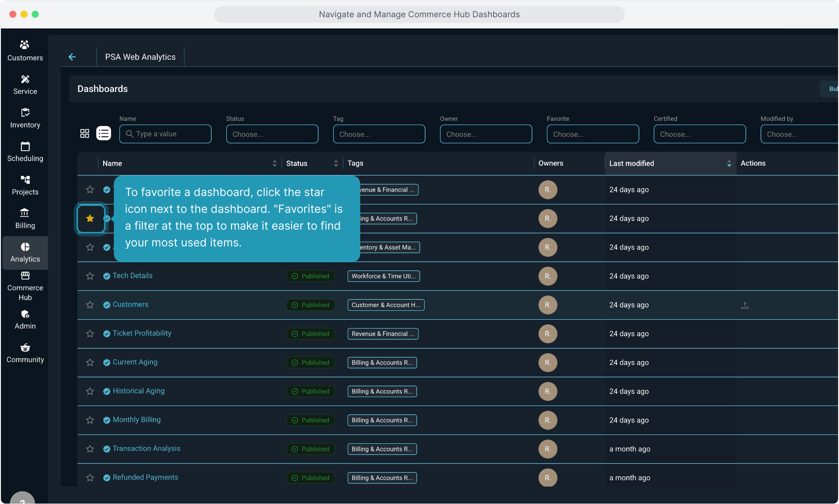Open the Status filter dropdown
Viewport: 839px width, 504px height.
(272, 134)
